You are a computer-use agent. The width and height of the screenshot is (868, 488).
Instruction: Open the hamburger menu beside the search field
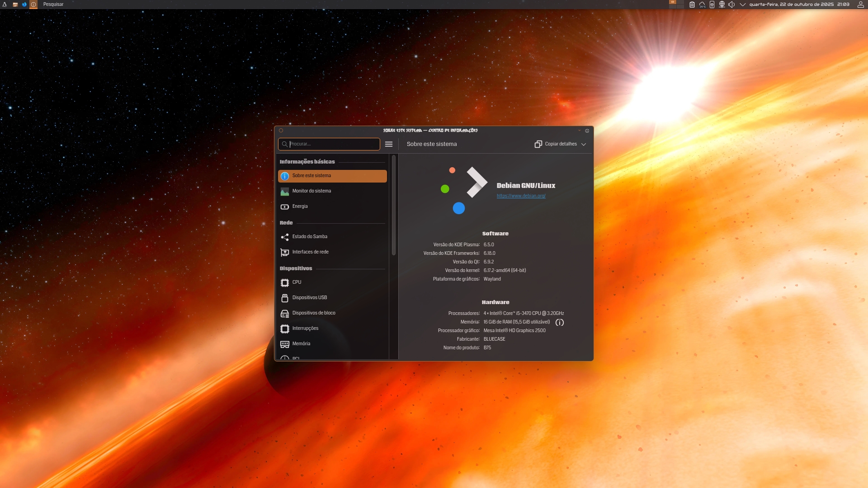point(389,144)
